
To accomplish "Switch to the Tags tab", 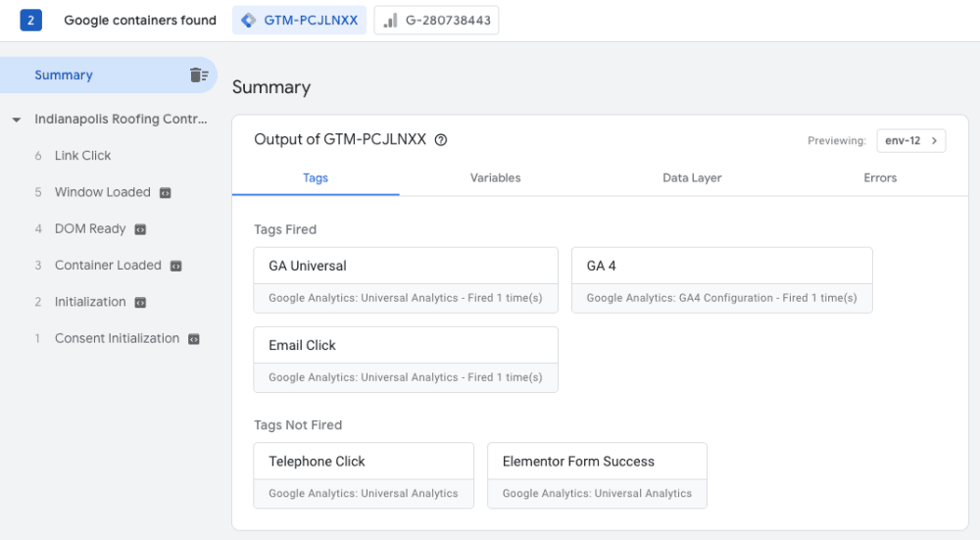I will (316, 178).
